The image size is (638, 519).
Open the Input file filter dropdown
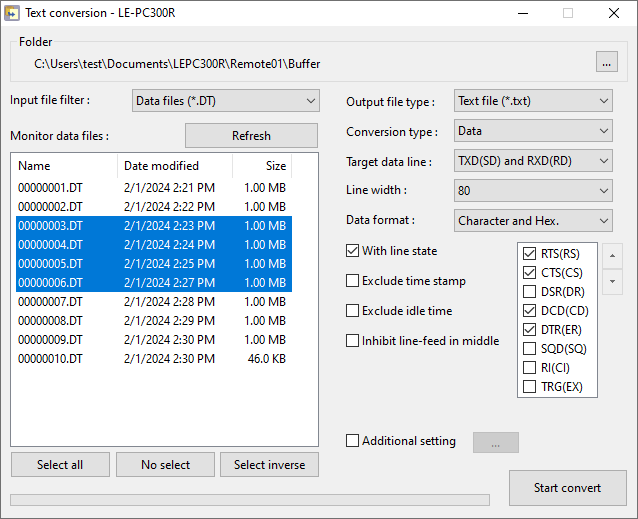pyautogui.click(x=225, y=101)
